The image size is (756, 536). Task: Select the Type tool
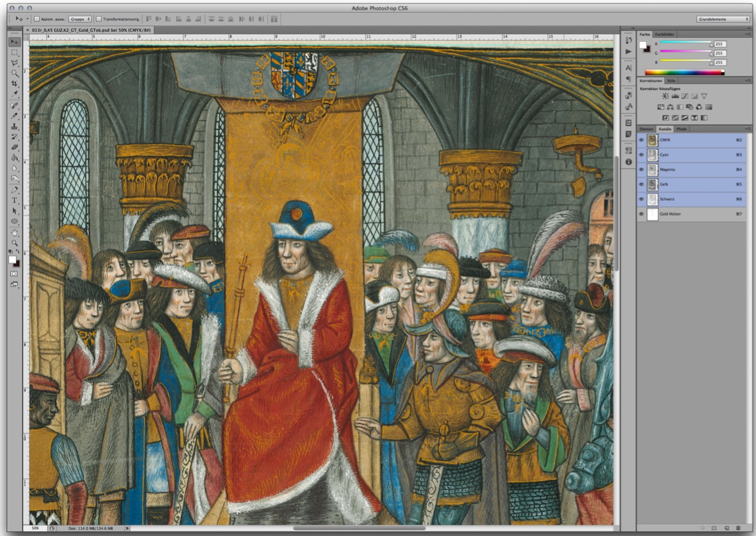click(15, 200)
